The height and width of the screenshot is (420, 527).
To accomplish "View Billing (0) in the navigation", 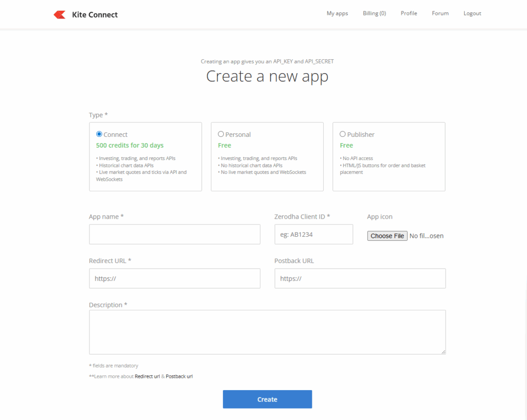I will tap(374, 13).
